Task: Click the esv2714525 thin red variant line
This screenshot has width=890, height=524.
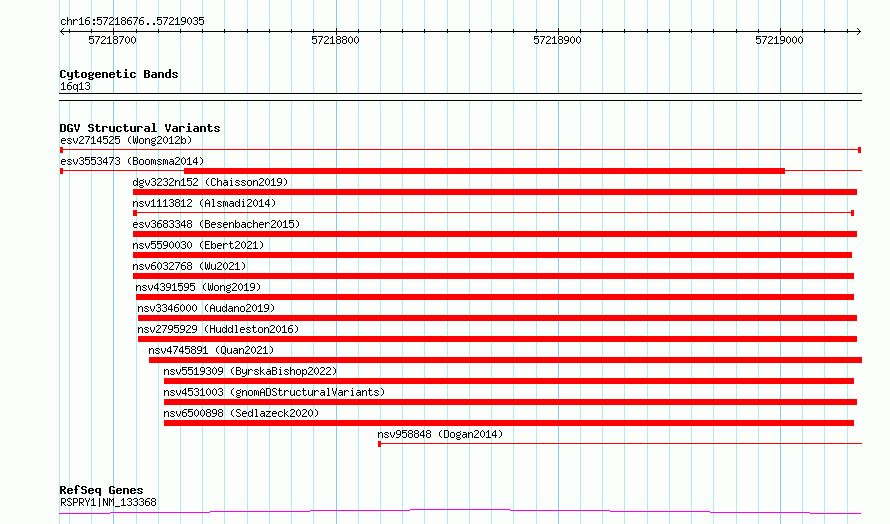Action: (x=460, y=150)
